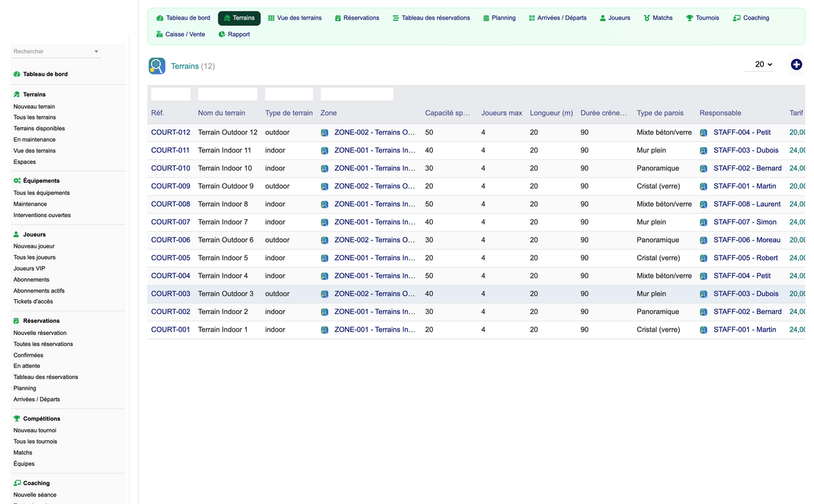Sort by Joueurs max column header
Screen dimensions: 814x504
(x=502, y=113)
